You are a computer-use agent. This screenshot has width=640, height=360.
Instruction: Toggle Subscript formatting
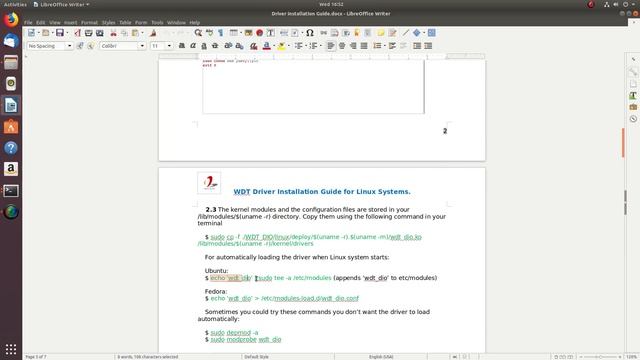click(240, 46)
